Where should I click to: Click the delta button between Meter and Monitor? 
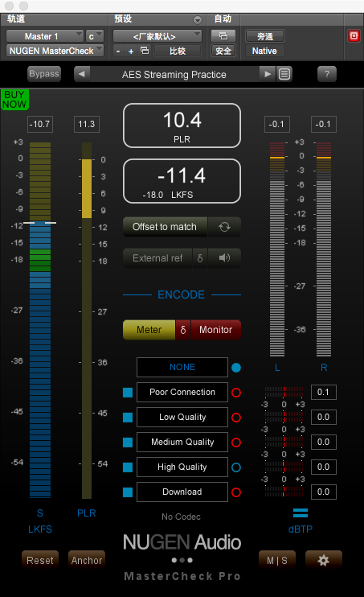[183, 330]
